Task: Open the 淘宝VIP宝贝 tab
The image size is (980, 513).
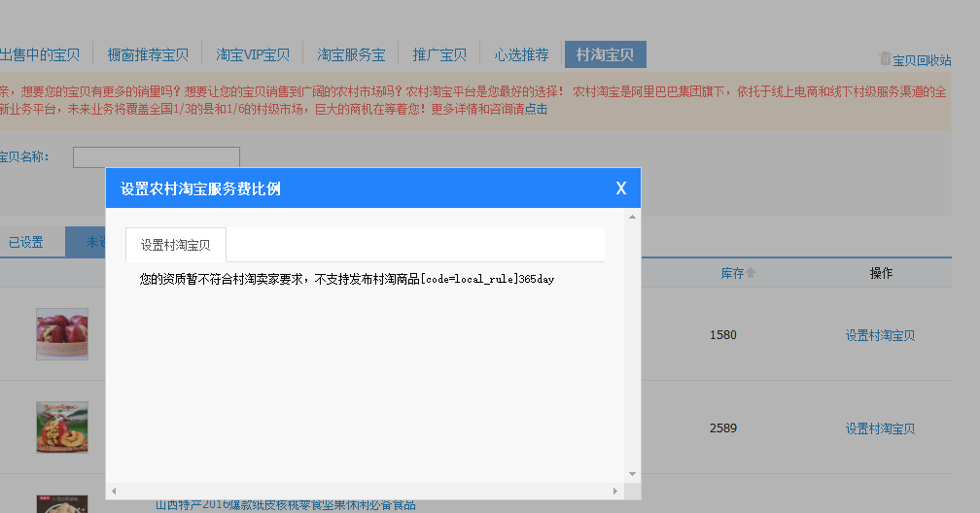Action: pyautogui.click(x=253, y=55)
